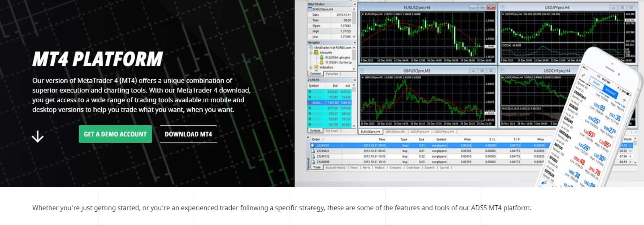Click the Bid column header in Market Watch
Viewport: 644px width, 225px height.
[x=335, y=86]
